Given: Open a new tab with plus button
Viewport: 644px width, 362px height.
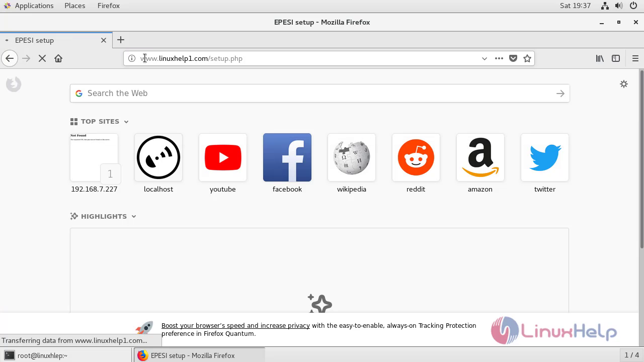Looking at the screenshot, I should click(x=121, y=40).
